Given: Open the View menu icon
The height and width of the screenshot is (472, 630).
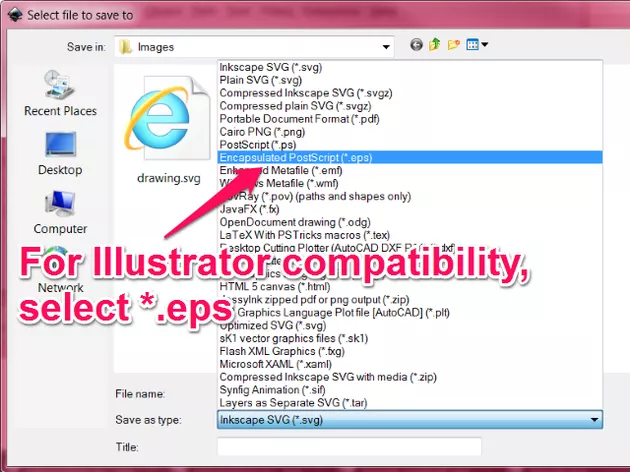Looking at the screenshot, I should (476, 46).
